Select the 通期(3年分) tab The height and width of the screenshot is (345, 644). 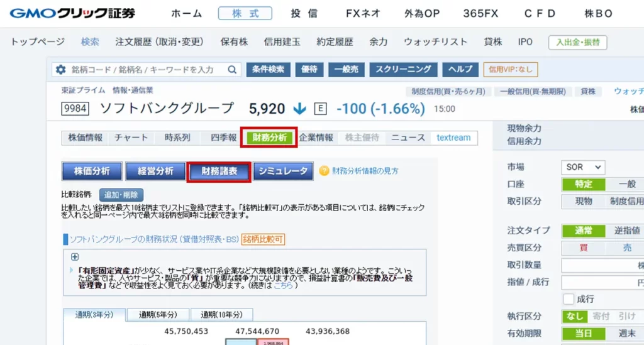94,315
